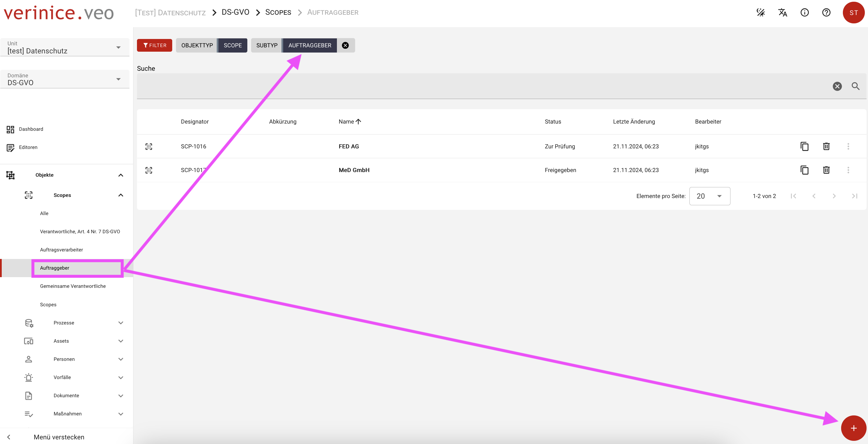The image size is (868, 444).
Task: Click the red plus create button
Action: (x=853, y=428)
